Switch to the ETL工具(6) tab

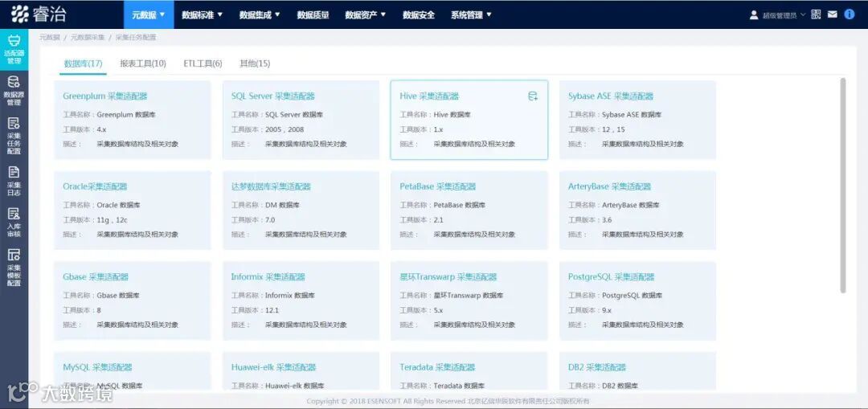point(203,63)
